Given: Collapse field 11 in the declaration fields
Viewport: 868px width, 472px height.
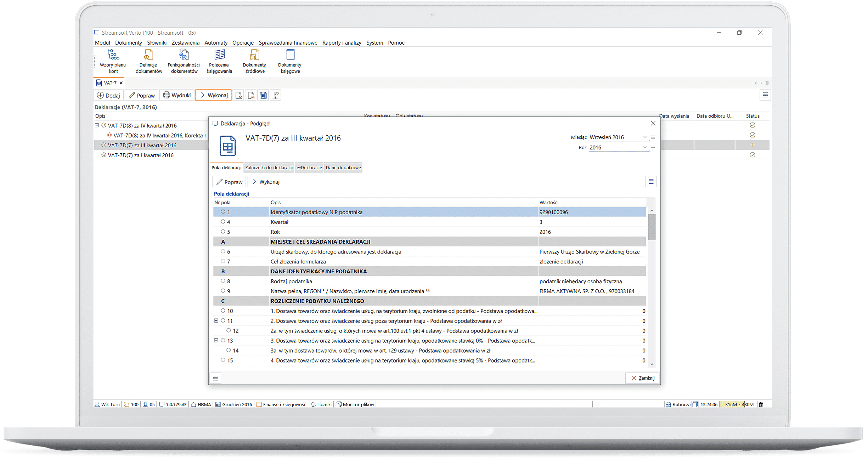Looking at the screenshot, I should (216, 320).
